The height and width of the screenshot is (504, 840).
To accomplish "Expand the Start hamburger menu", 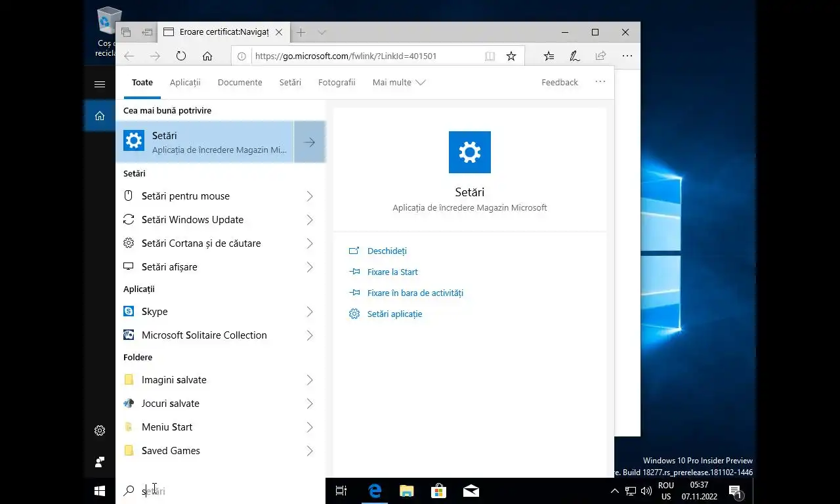I will click(100, 84).
